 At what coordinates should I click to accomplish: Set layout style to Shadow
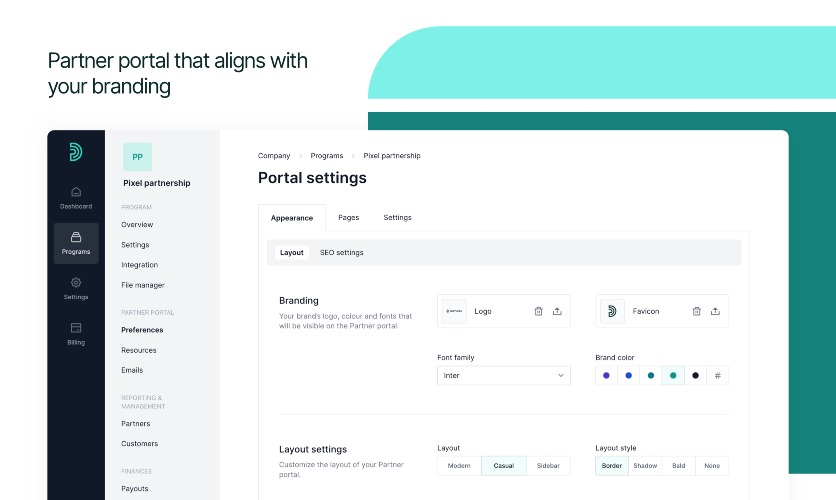(x=645, y=466)
